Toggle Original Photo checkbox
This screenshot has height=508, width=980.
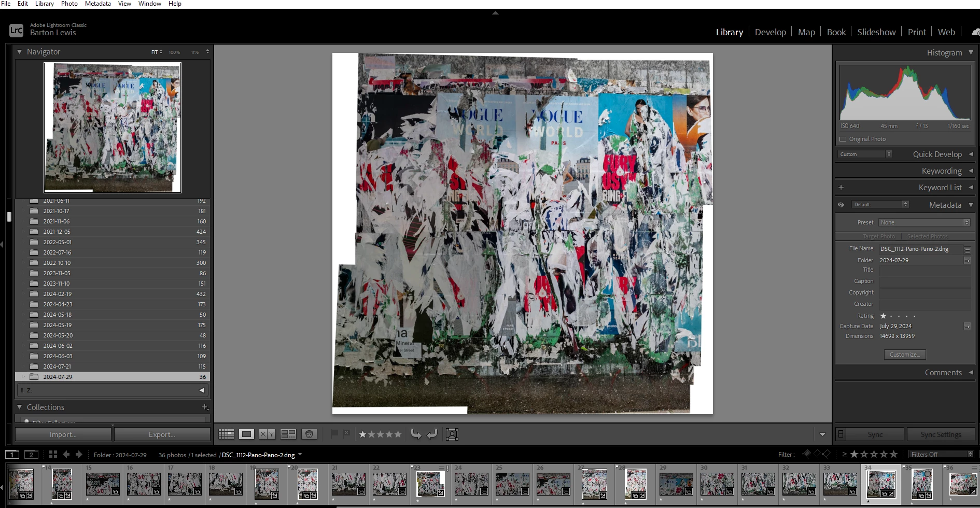click(843, 139)
